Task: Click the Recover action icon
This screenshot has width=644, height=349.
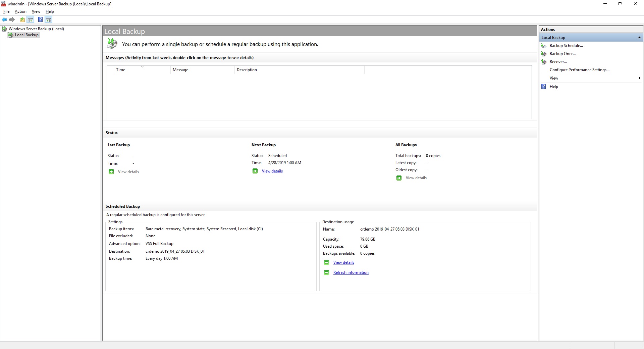Action: [544, 62]
